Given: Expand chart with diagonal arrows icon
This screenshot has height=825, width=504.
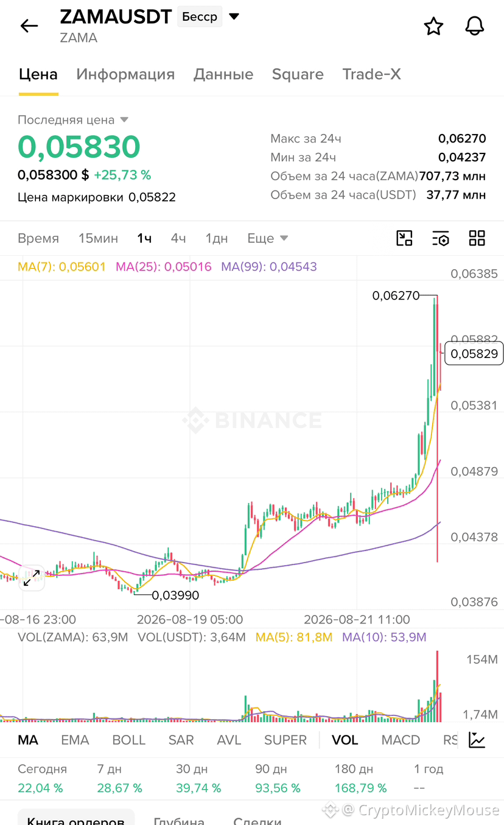Looking at the screenshot, I should (x=32, y=577).
